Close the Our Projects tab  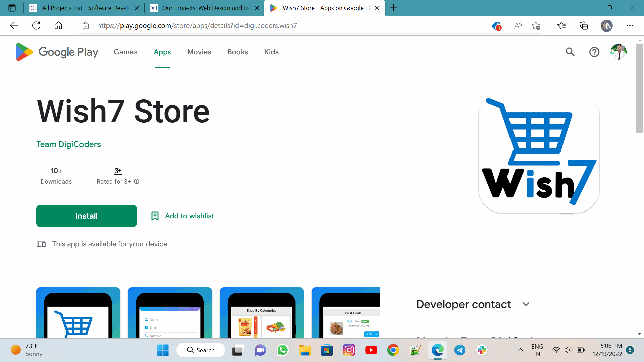tap(257, 8)
